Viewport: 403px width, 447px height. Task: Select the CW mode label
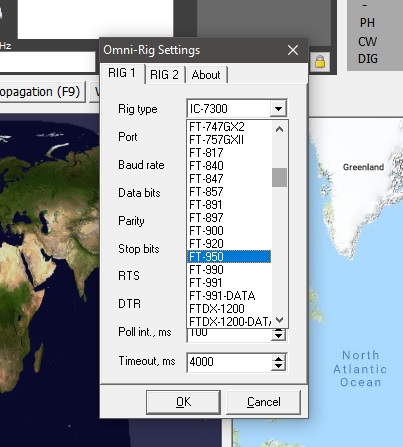[367, 41]
